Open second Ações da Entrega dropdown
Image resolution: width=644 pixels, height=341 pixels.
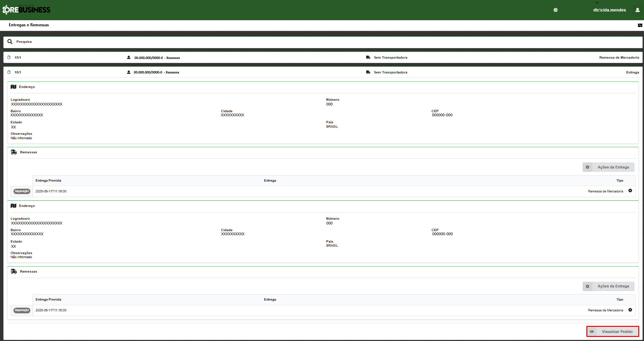[608, 286]
